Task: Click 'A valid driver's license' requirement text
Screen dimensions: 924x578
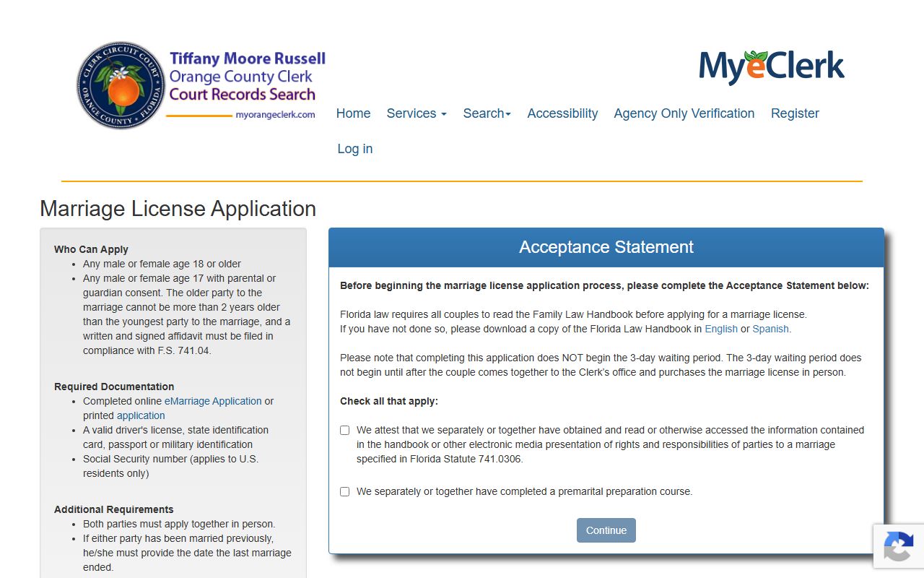Action: point(176,437)
